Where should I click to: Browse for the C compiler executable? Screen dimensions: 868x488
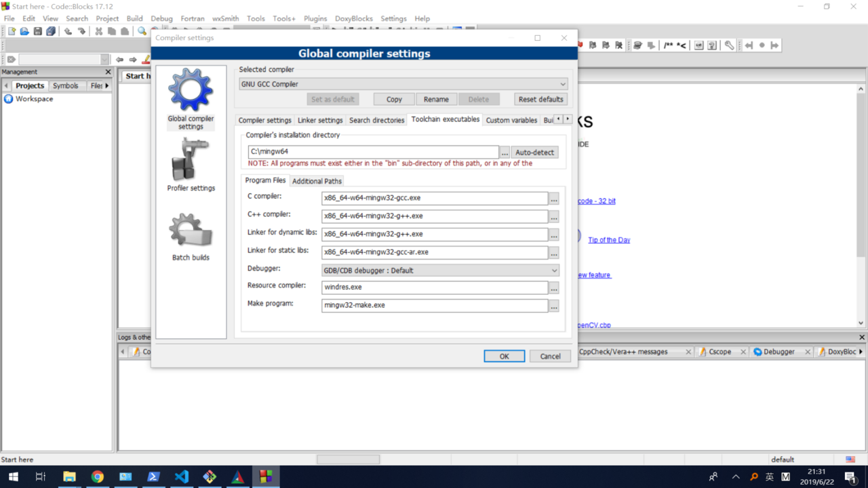(554, 199)
